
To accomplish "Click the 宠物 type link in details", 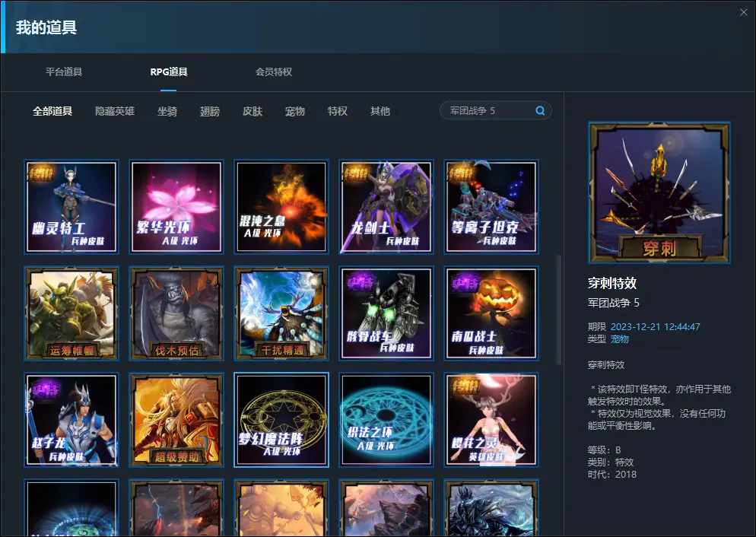I will (620, 339).
